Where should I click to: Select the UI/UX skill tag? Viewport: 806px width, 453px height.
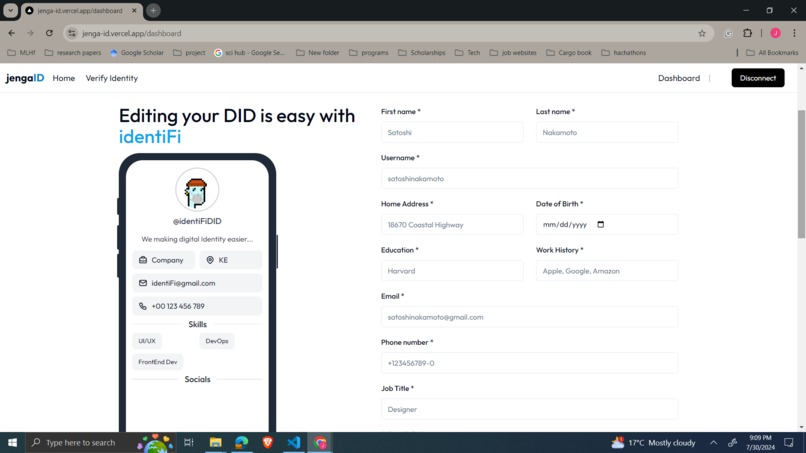tap(146, 341)
